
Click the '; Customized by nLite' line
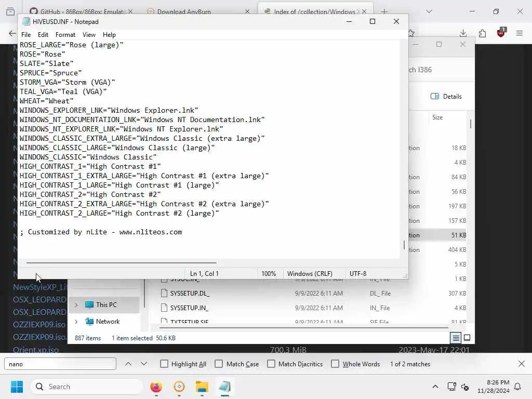pyautogui.click(x=101, y=232)
